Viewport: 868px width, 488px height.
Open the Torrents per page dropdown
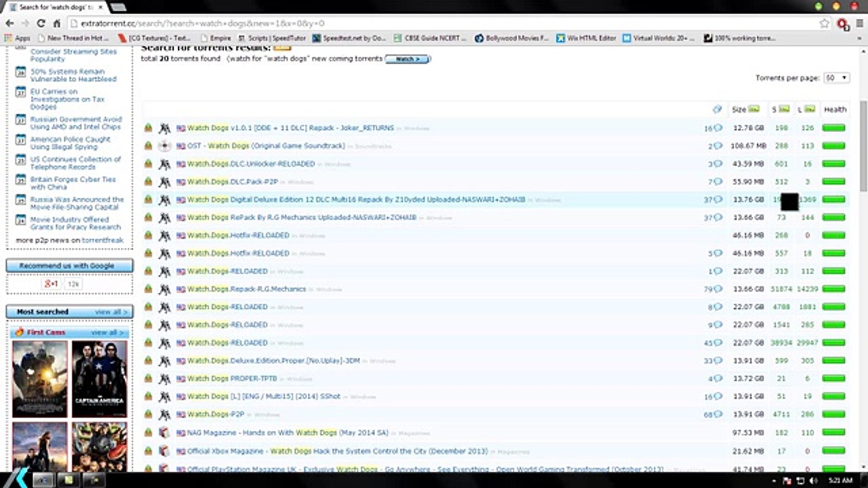pyautogui.click(x=837, y=78)
